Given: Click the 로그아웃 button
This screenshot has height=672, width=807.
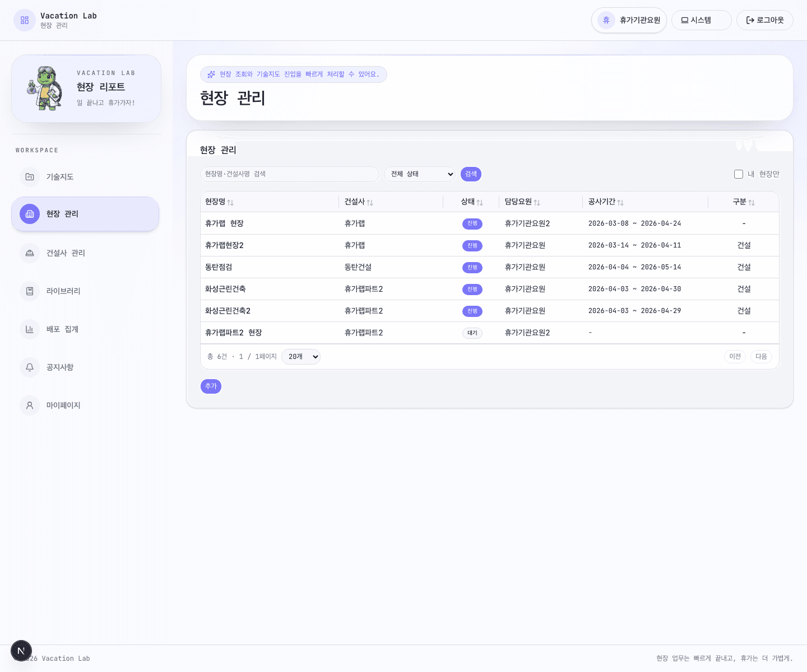Looking at the screenshot, I should (764, 20).
